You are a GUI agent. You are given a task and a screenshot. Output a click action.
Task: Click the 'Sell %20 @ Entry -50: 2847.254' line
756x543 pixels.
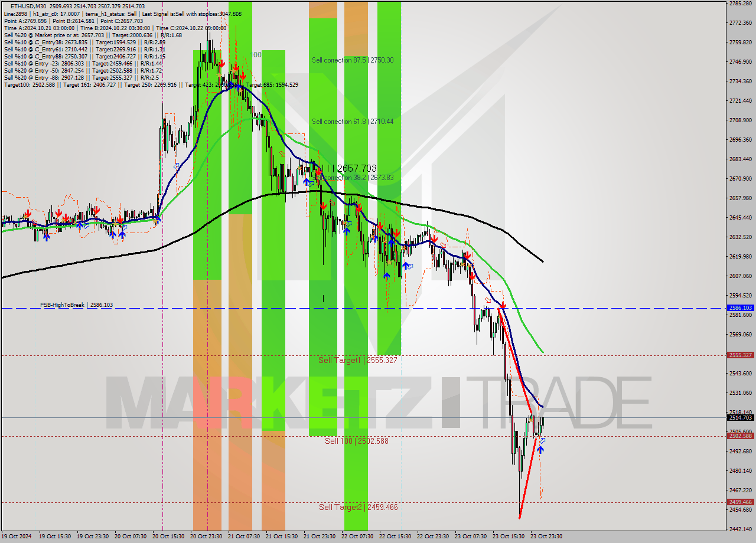(x=83, y=71)
